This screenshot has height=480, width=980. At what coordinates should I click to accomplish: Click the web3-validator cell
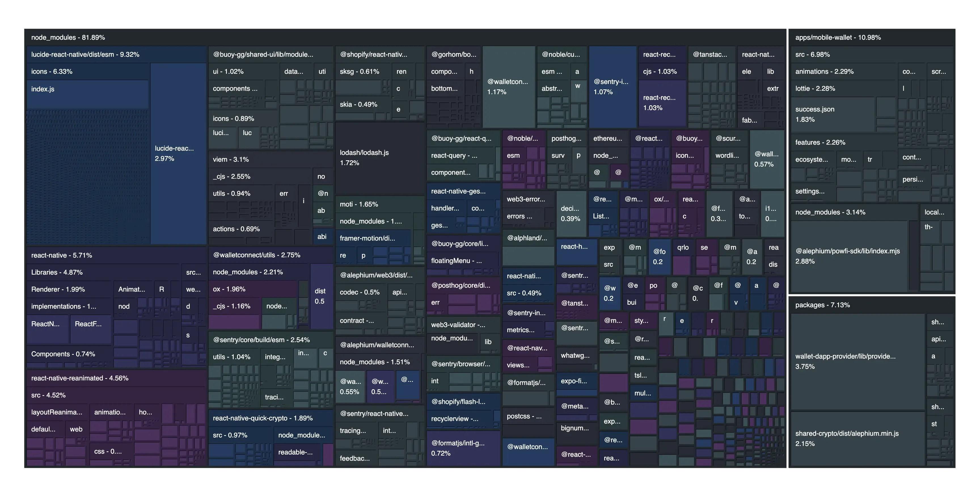pos(463,325)
